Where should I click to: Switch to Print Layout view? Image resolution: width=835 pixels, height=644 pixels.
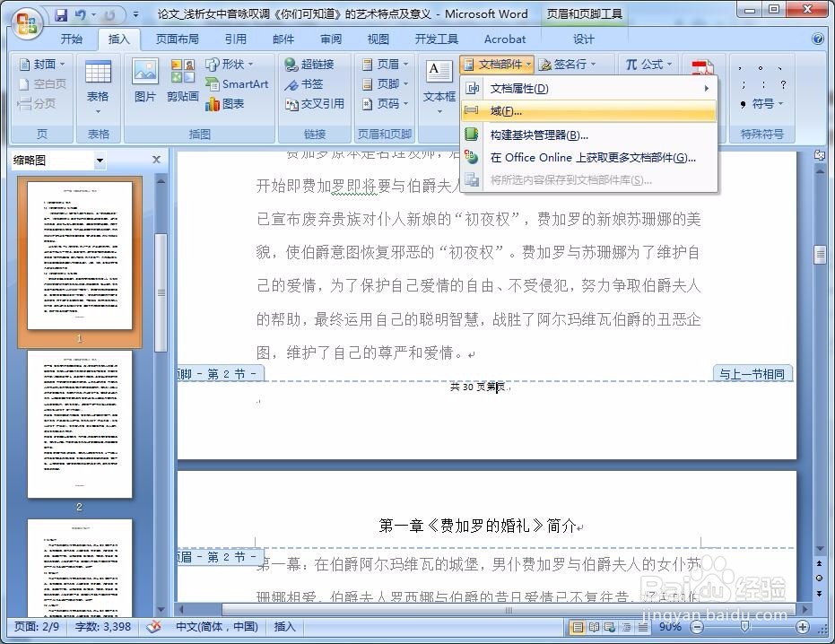pyautogui.click(x=578, y=628)
